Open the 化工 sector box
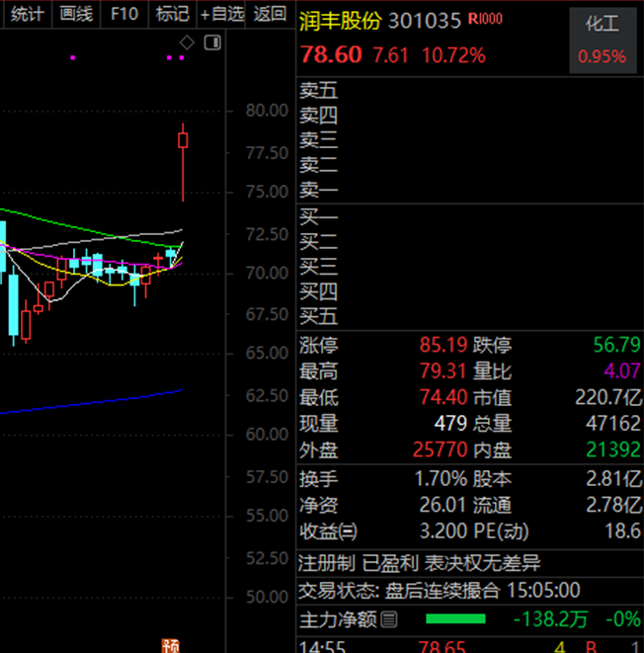This screenshot has height=653, width=644. point(603,41)
